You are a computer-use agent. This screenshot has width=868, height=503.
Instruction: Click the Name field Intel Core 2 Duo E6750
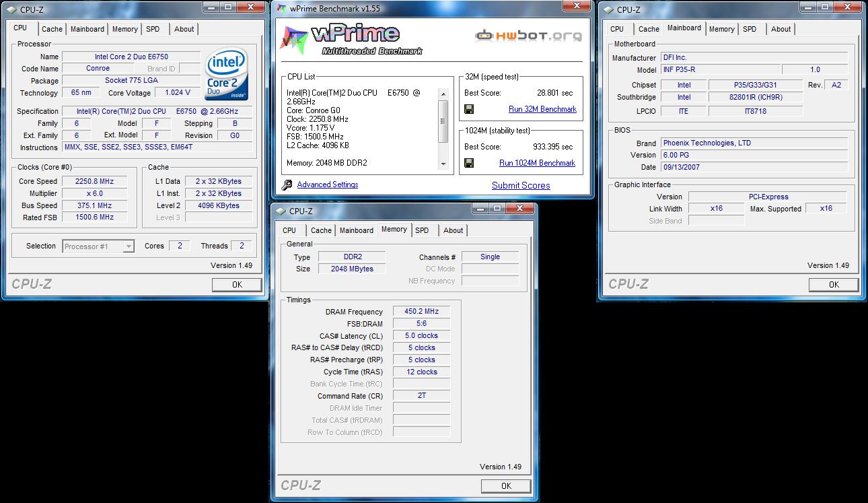pyautogui.click(x=131, y=57)
